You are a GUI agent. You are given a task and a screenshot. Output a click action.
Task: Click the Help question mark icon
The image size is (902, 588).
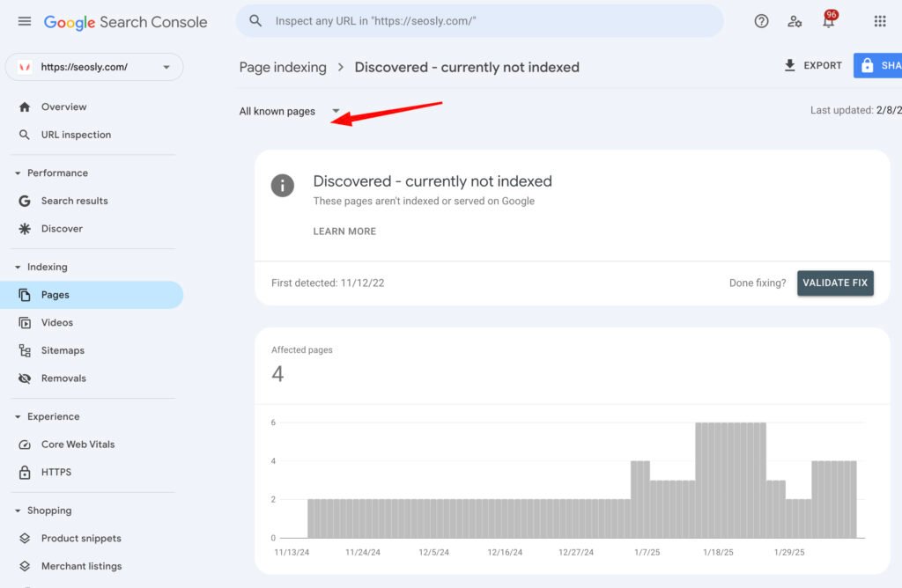pyautogui.click(x=761, y=21)
